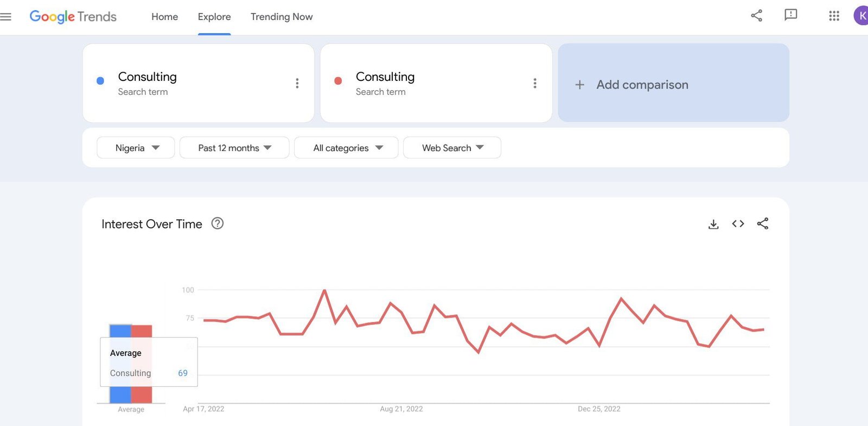Open the Google apps grid
The width and height of the screenshot is (868, 426).
click(x=834, y=16)
